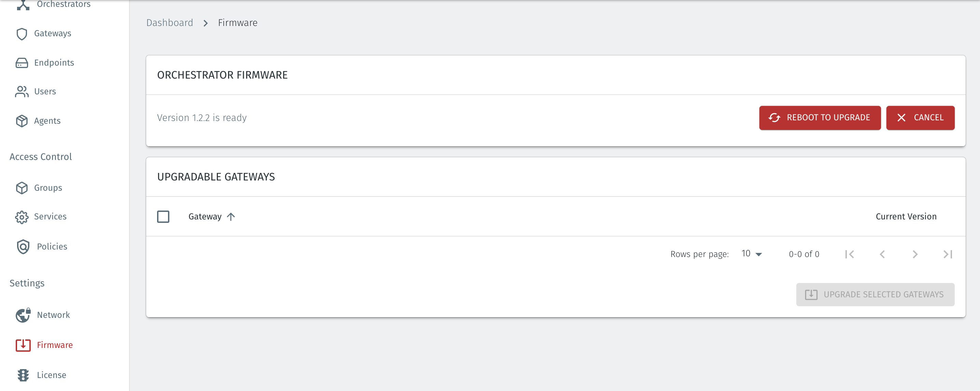Navigate to Dashboard via breadcrumb link

[169, 23]
